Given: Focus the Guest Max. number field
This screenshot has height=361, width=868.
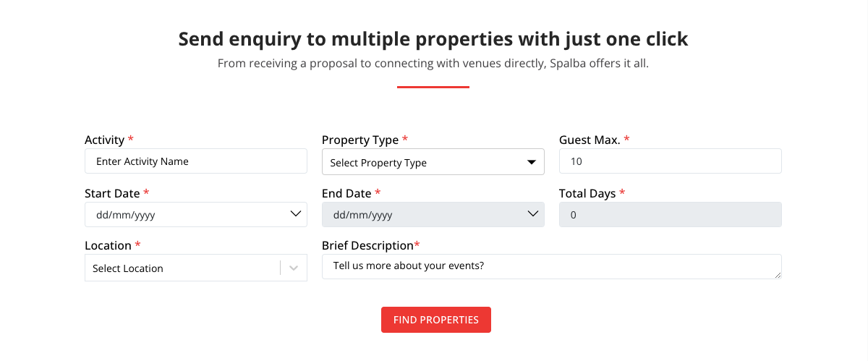Looking at the screenshot, I should 670,161.
